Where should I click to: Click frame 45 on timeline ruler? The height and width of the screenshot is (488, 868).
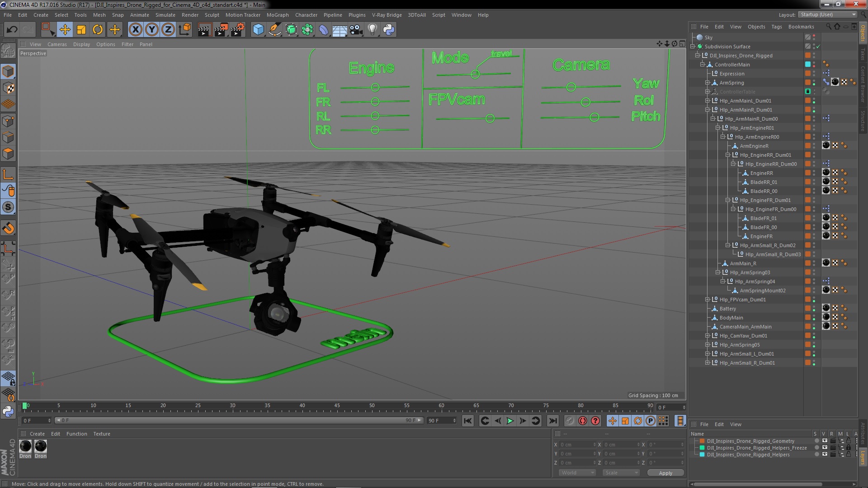(337, 406)
